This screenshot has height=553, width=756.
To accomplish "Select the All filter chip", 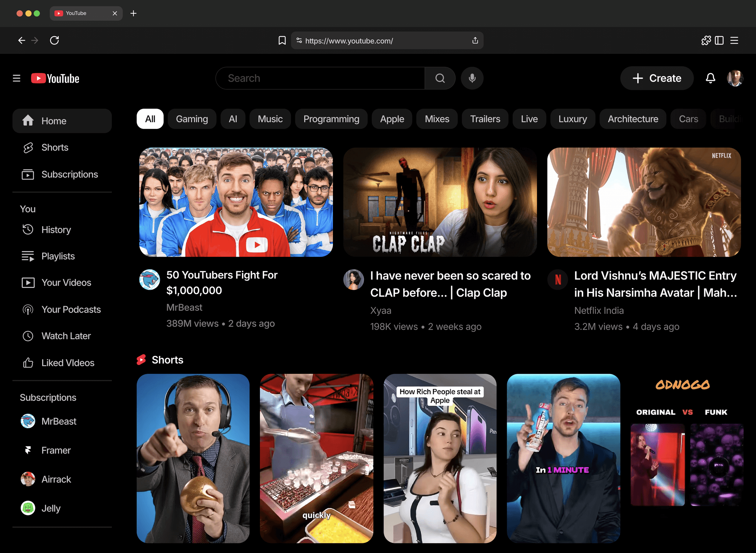I will coord(150,119).
